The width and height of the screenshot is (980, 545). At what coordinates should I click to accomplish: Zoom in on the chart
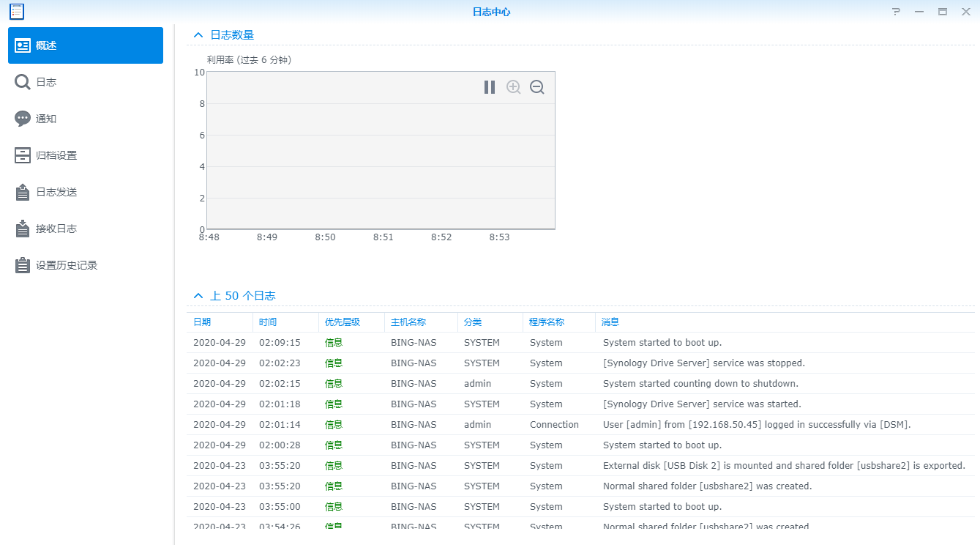514,87
